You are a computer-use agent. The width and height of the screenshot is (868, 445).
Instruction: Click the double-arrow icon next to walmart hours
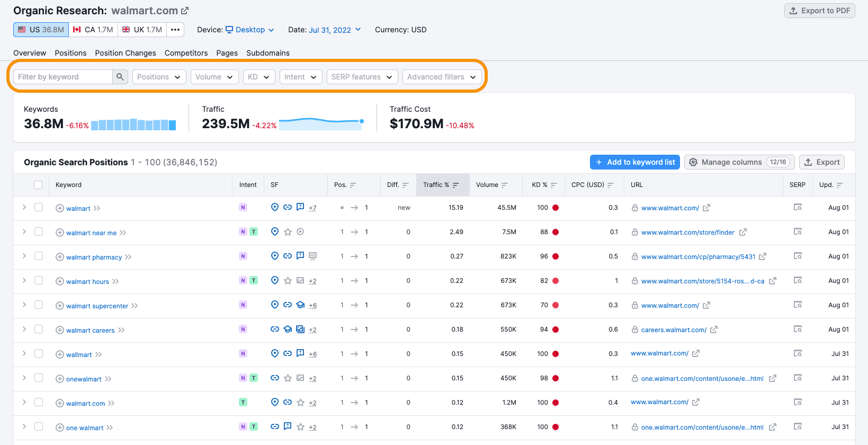tap(115, 282)
